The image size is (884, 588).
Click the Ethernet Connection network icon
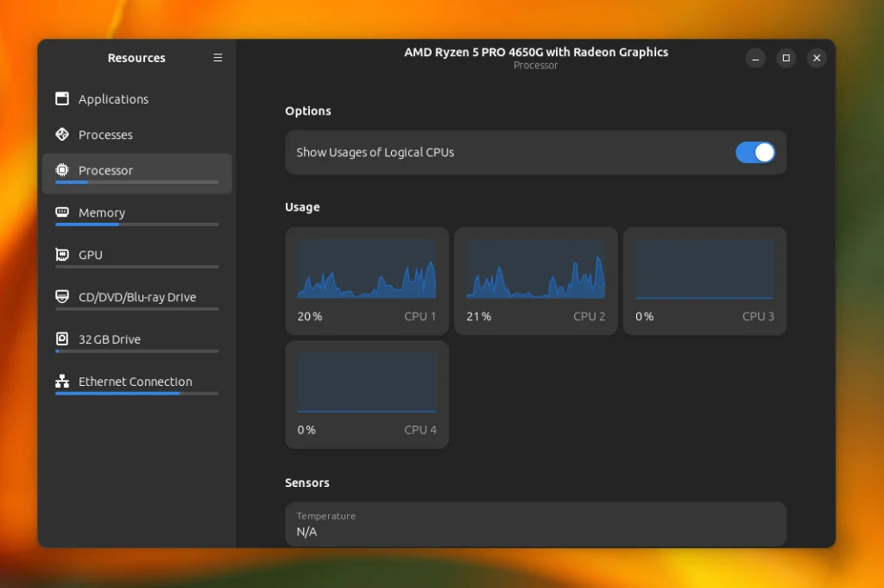coord(62,382)
